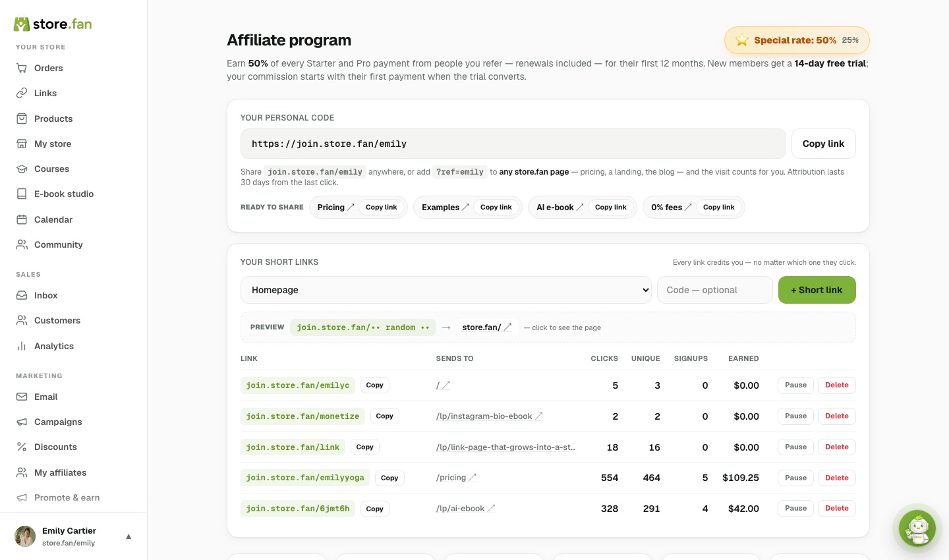Click the Promote & earn megaphone icon
This screenshot has height=560, width=949.
[x=22, y=497]
